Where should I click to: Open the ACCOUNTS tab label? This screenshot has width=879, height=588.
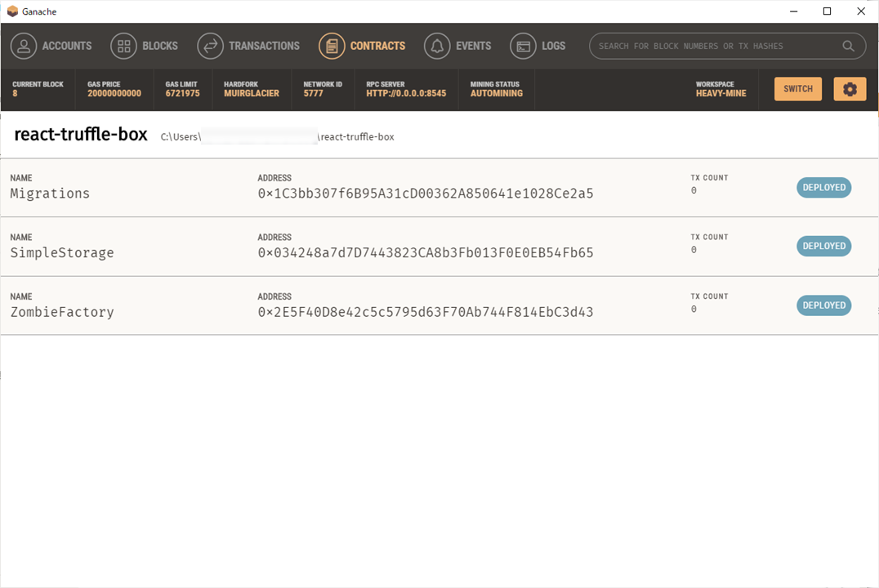[x=67, y=46]
